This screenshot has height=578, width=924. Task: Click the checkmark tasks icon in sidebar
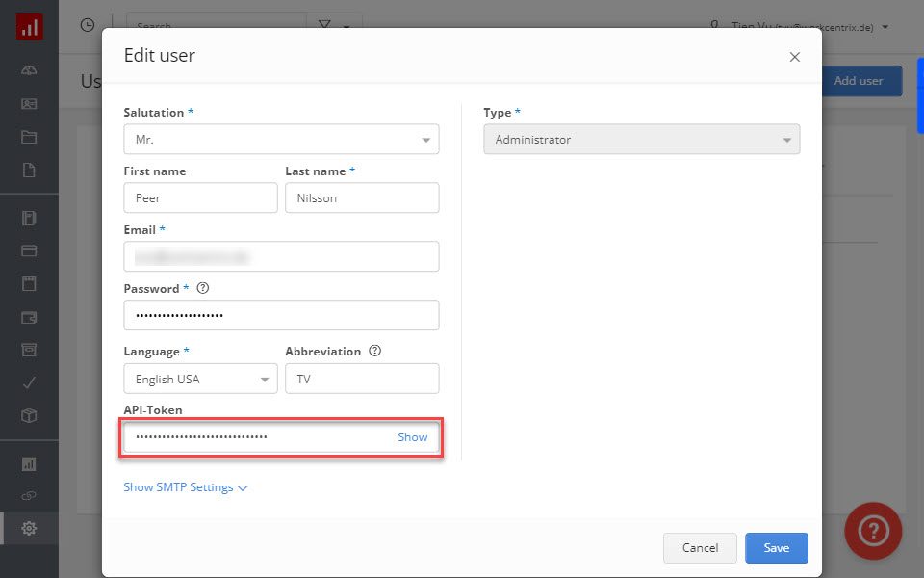pyautogui.click(x=29, y=383)
